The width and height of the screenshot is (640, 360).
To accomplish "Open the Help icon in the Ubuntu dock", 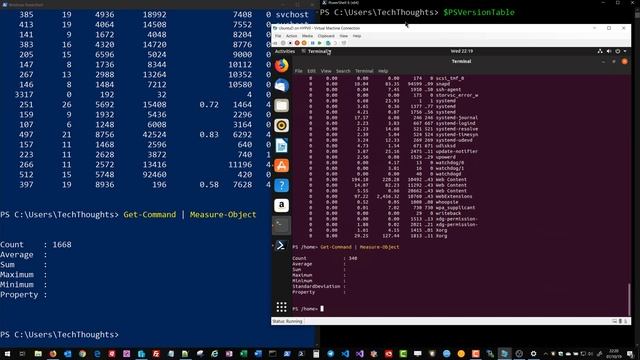I will [x=281, y=185].
